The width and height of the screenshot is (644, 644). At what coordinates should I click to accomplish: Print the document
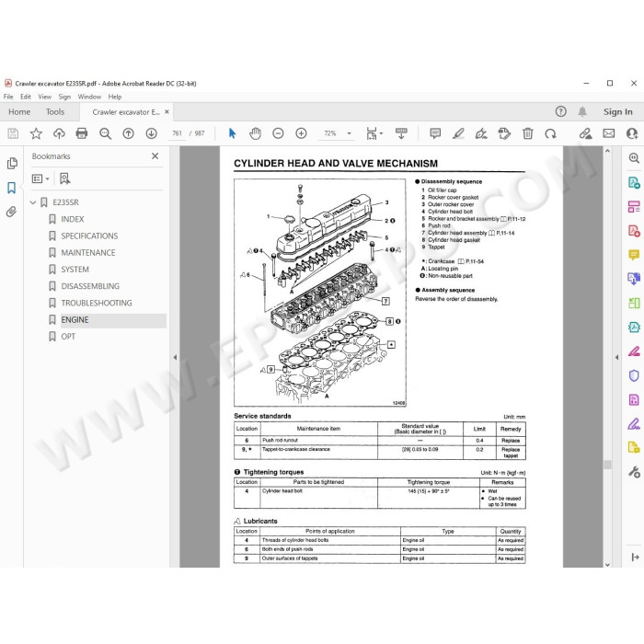[82, 133]
